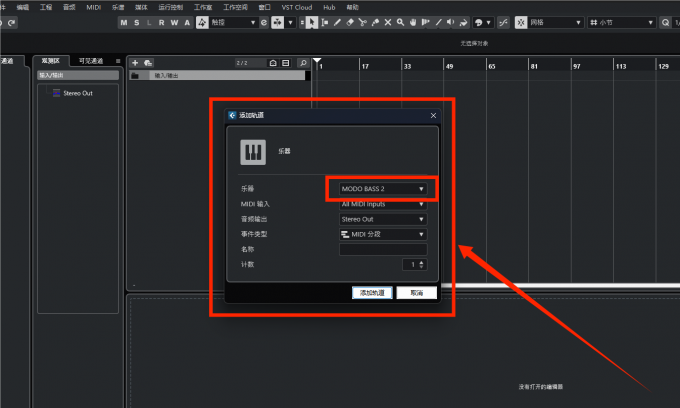Select the Mute X tool

click(x=388, y=23)
